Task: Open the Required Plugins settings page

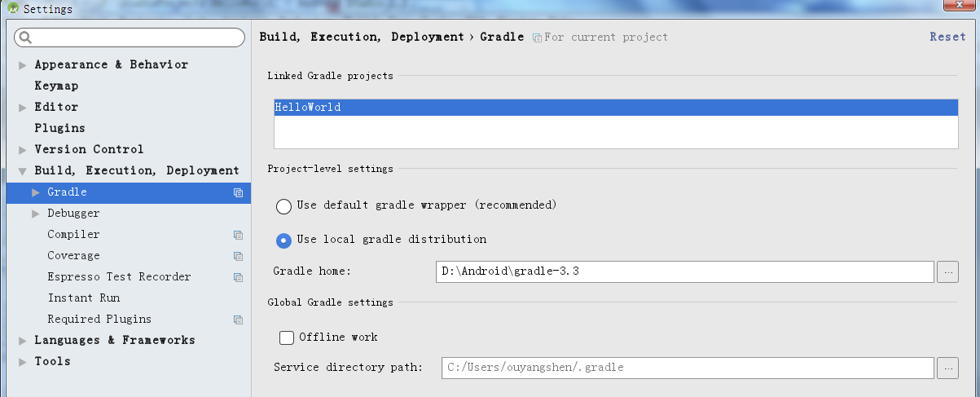Action: click(99, 320)
